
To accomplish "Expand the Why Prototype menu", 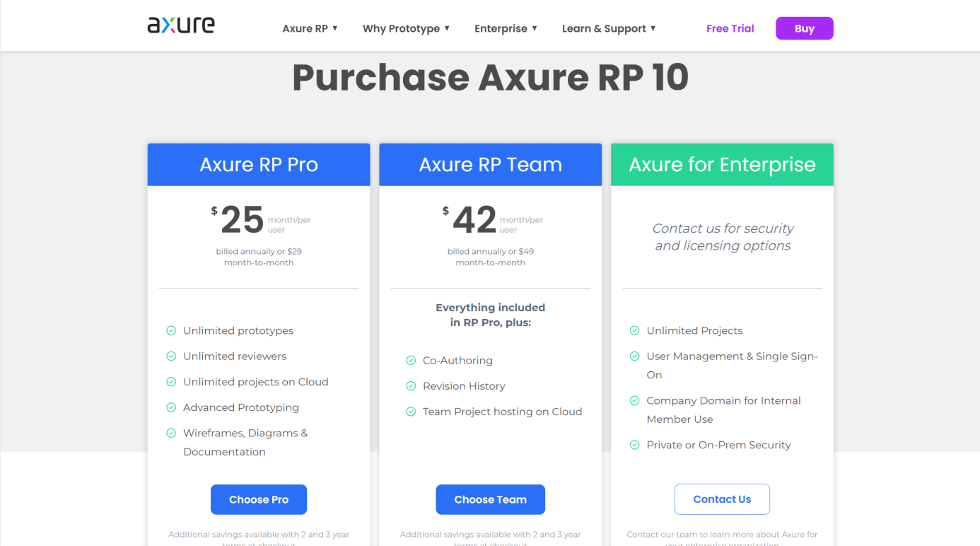I will (407, 28).
